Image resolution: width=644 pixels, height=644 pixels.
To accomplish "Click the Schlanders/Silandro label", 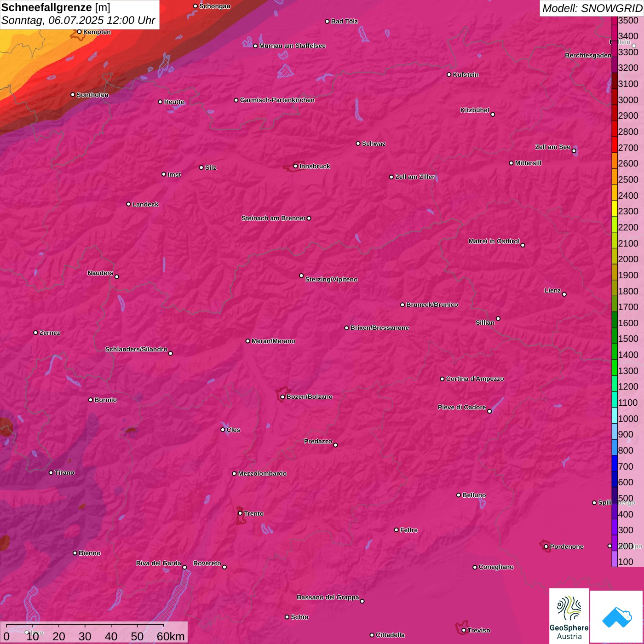I will 136,349.
